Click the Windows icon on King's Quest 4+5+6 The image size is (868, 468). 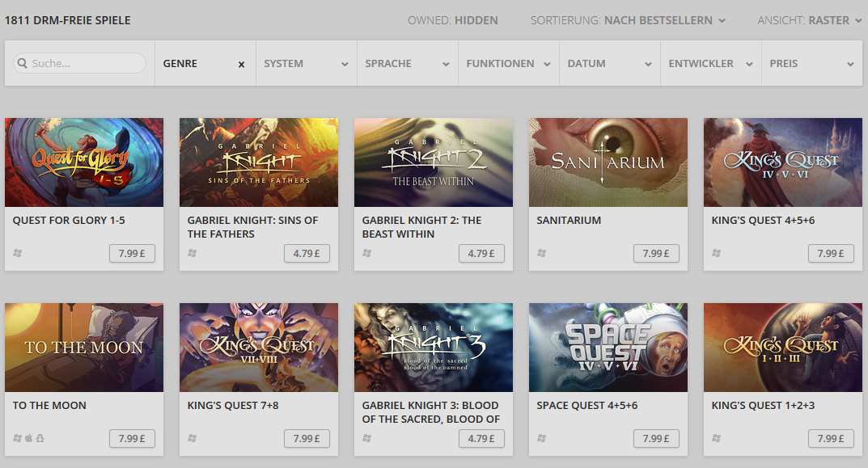pos(716,253)
